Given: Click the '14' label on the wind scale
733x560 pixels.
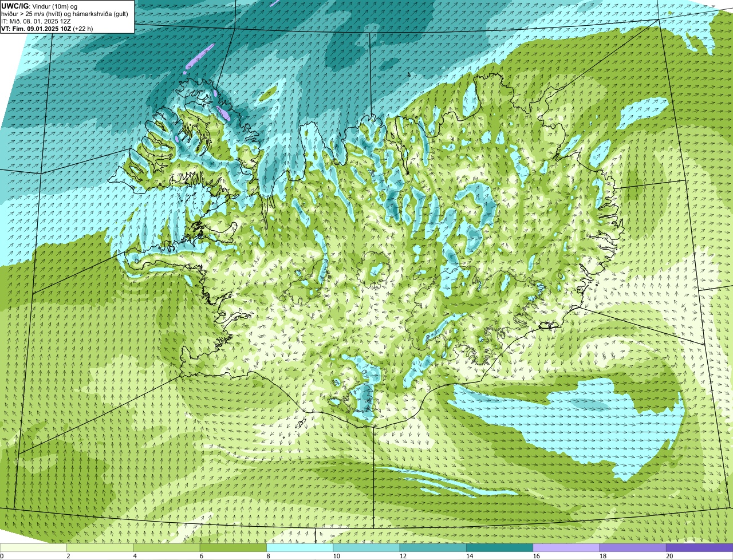Looking at the screenshot, I should tap(469, 556).
